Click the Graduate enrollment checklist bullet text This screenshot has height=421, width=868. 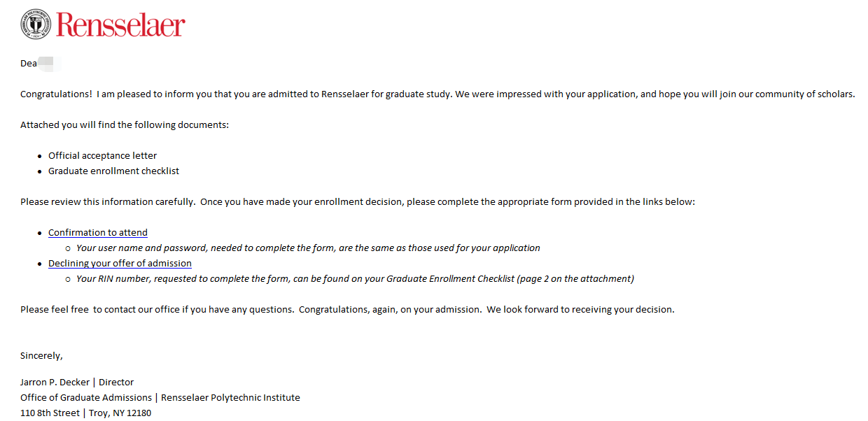tap(113, 171)
